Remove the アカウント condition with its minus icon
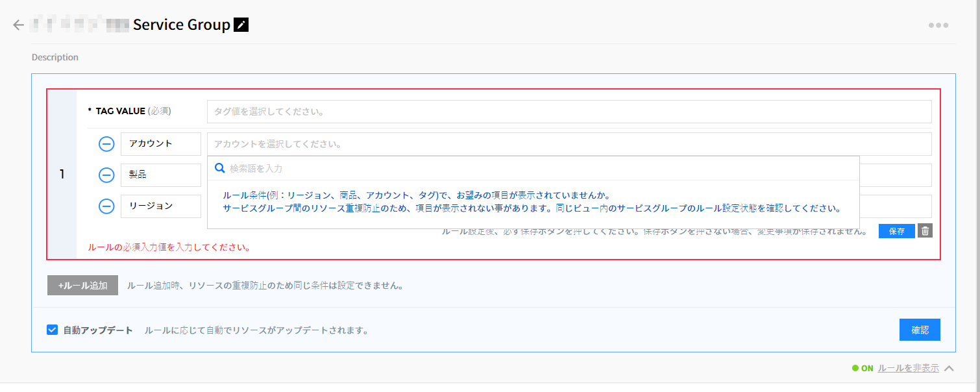This screenshot has width=980, height=392. pos(106,144)
